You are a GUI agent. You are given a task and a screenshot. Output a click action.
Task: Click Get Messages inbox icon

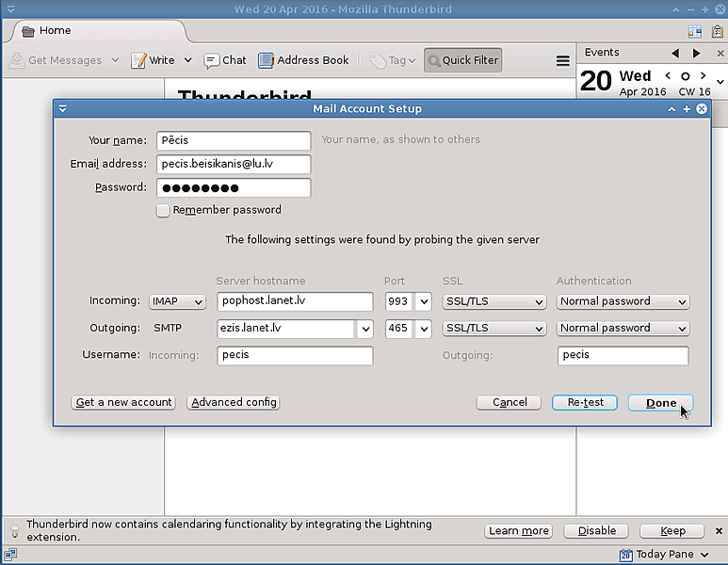17,60
